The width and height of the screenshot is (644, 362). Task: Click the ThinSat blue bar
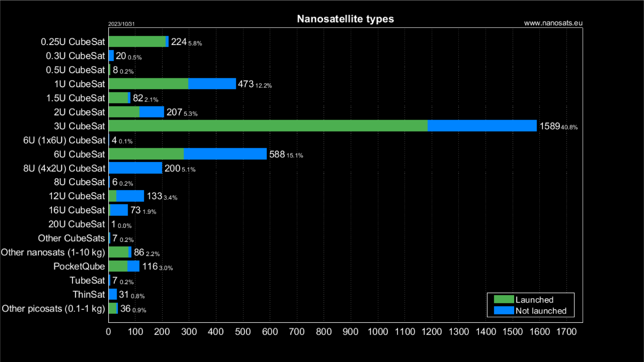pos(113,294)
